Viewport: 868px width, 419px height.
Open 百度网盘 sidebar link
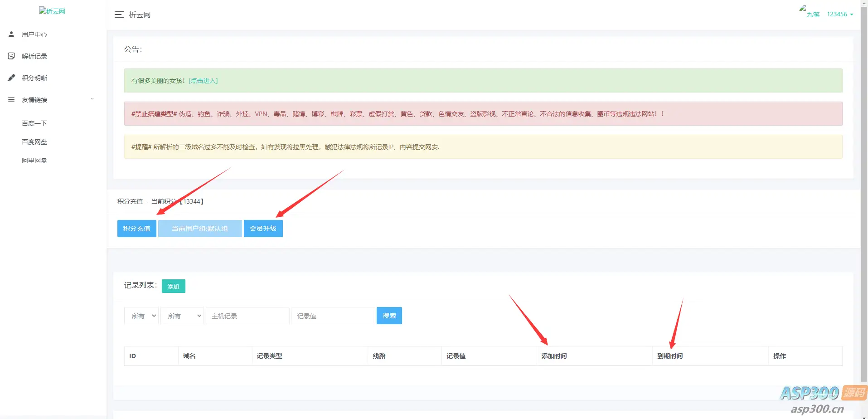[34, 142]
